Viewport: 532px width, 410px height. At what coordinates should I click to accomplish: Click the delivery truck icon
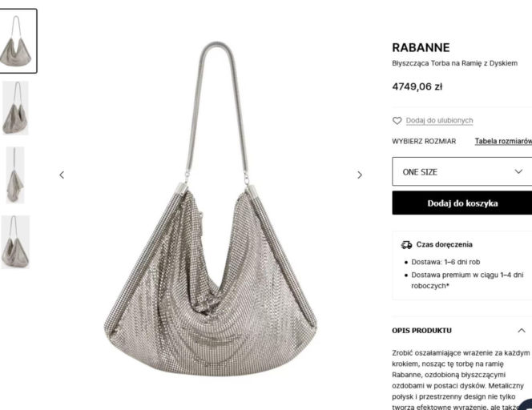(406, 244)
